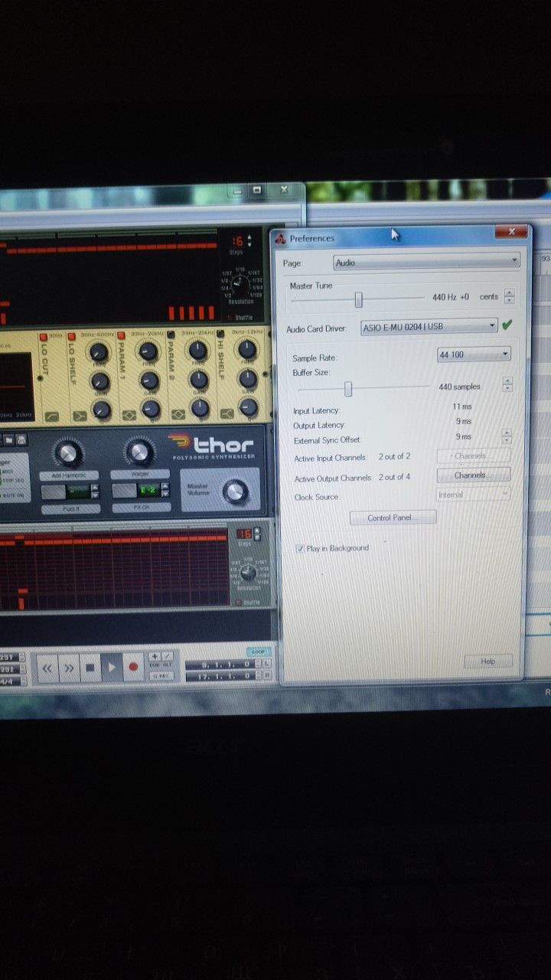This screenshot has width=551, height=980.
Task: Click the transport Rewind button
Action: tap(47, 668)
